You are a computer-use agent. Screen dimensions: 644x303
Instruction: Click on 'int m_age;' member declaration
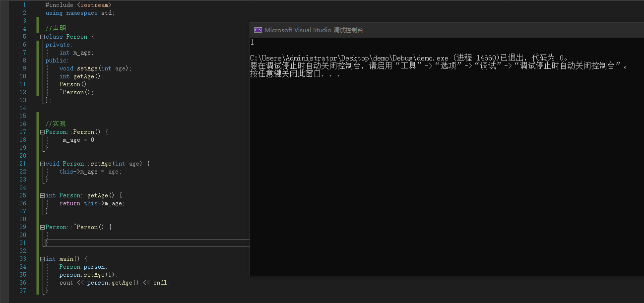pyautogui.click(x=76, y=53)
